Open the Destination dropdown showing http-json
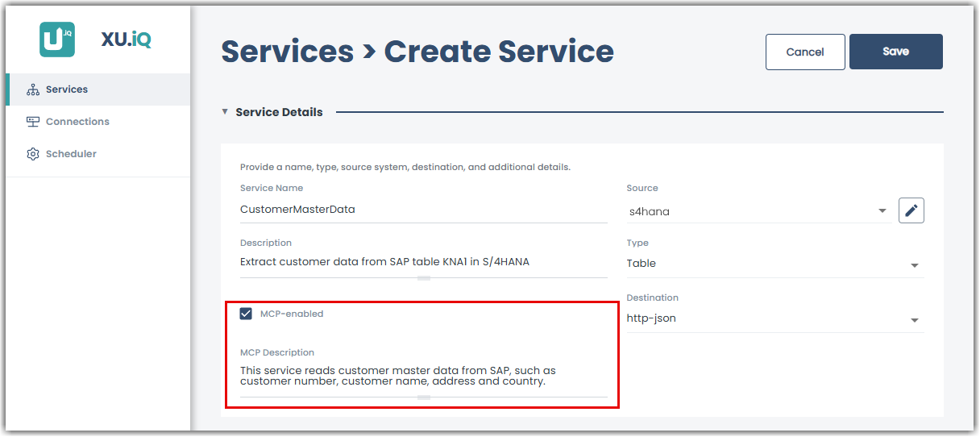 [x=775, y=319]
